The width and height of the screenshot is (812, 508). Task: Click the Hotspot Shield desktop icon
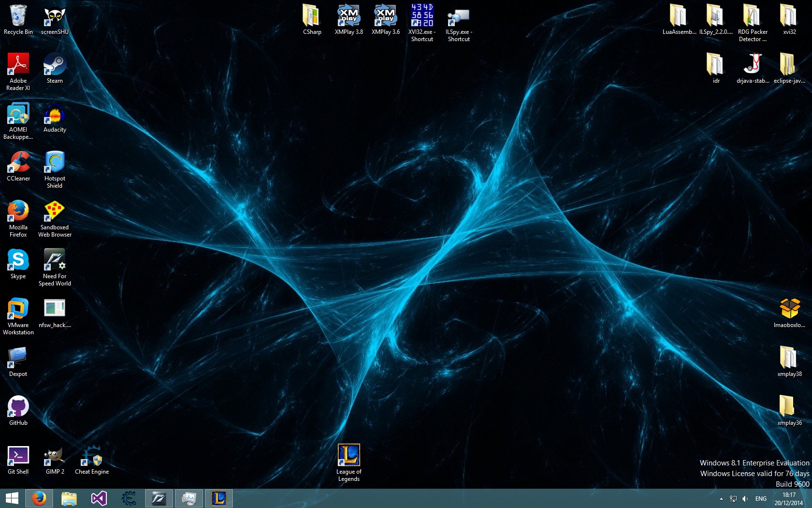click(x=55, y=170)
